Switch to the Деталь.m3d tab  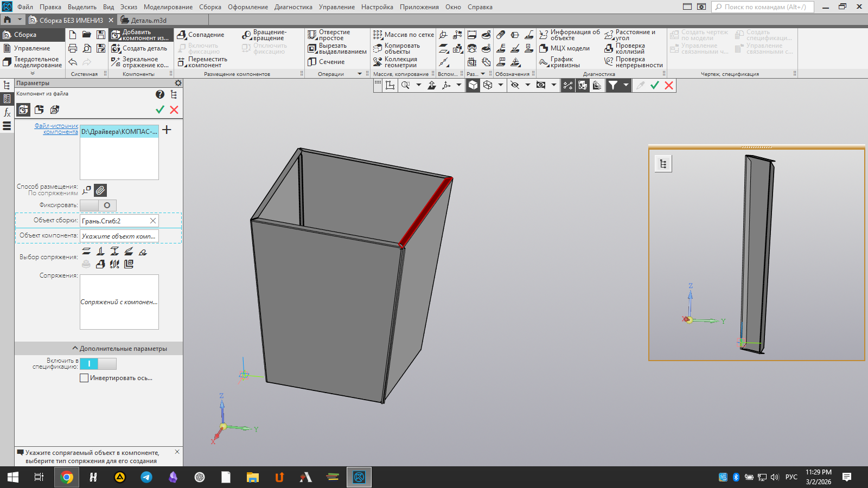[x=148, y=20]
